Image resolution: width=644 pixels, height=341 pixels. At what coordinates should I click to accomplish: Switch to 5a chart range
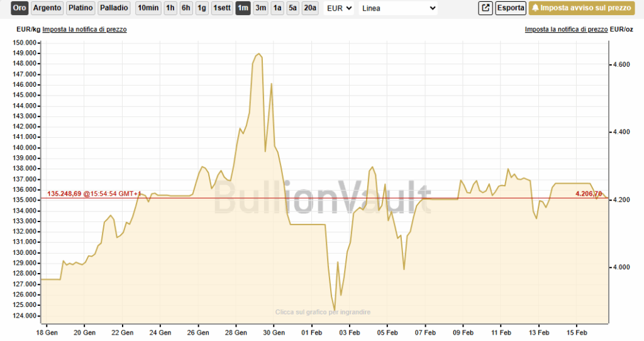292,8
